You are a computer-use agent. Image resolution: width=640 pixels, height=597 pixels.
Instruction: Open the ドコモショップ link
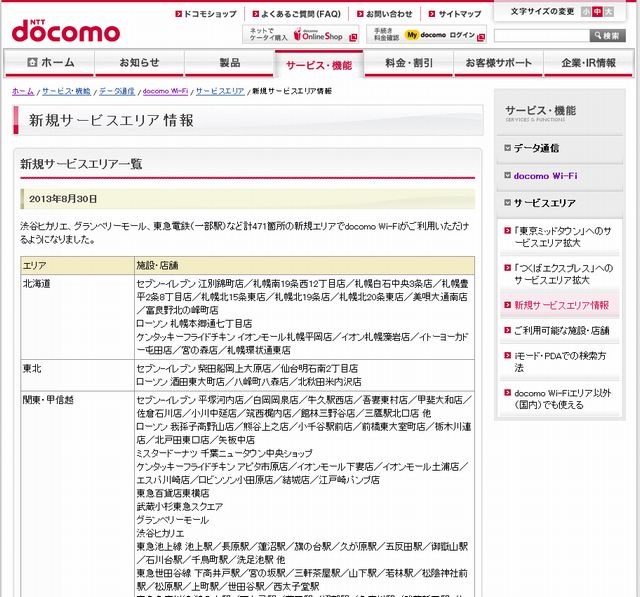210,14
